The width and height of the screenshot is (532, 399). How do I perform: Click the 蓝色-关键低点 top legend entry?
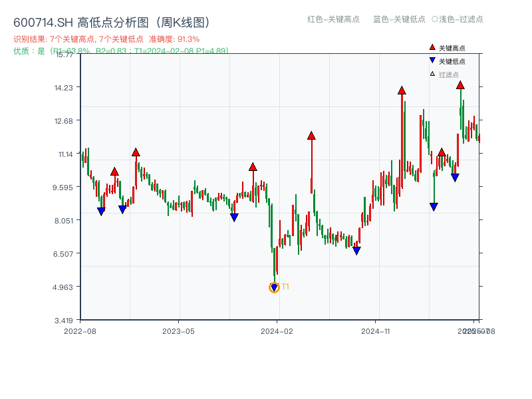coord(399,19)
